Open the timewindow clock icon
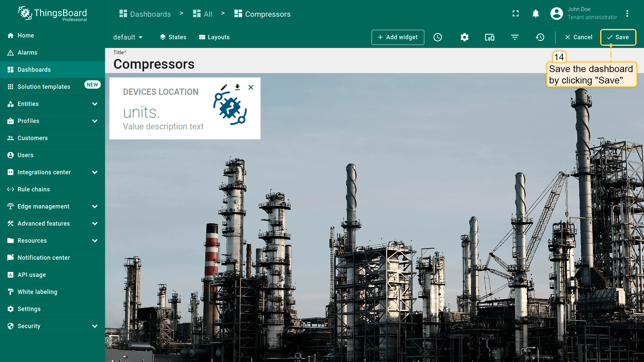 coord(438,37)
